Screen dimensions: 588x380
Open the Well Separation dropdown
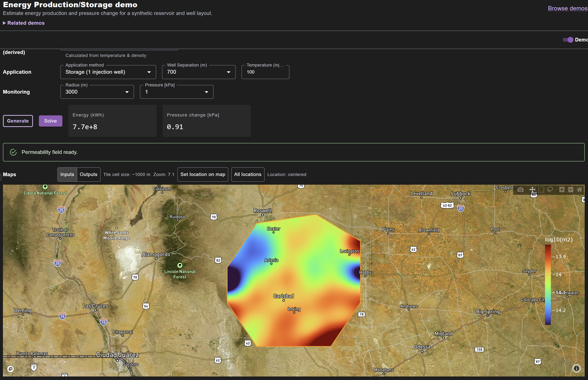[x=198, y=72]
